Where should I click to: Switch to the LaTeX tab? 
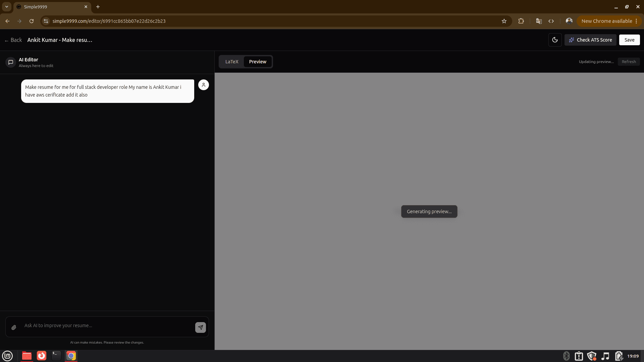(x=231, y=62)
